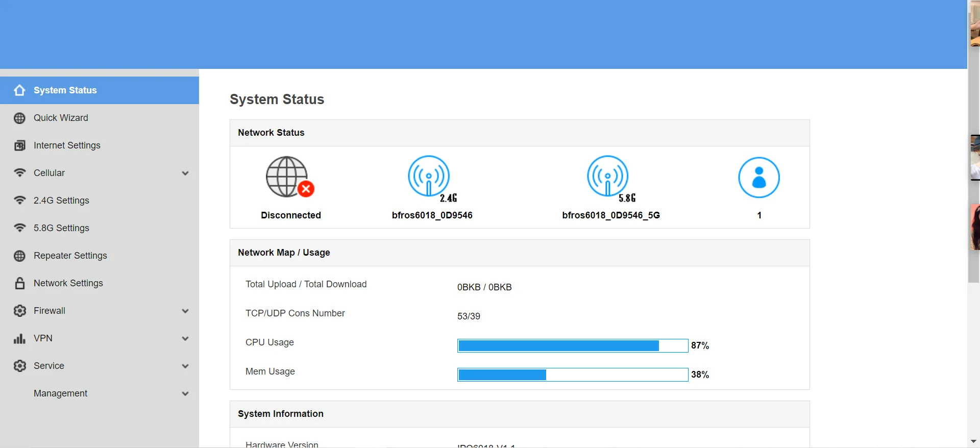Go to Repeater Settings
980x448 pixels.
[70, 256]
